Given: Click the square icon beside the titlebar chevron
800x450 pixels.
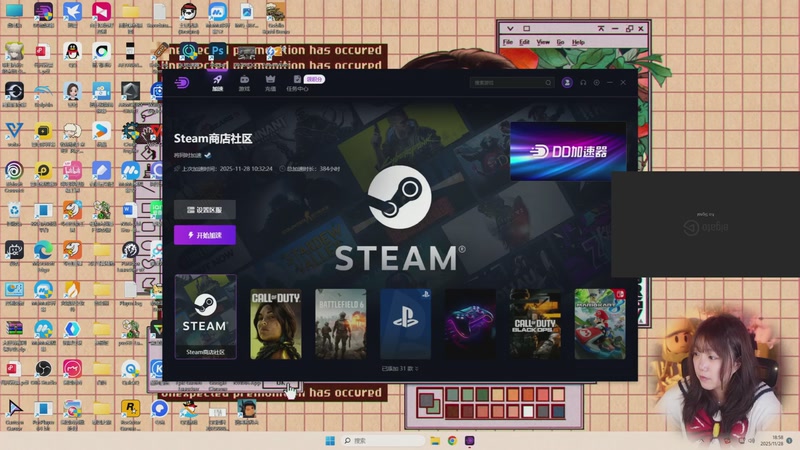Looking at the screenshot, I should coord(527,29).
